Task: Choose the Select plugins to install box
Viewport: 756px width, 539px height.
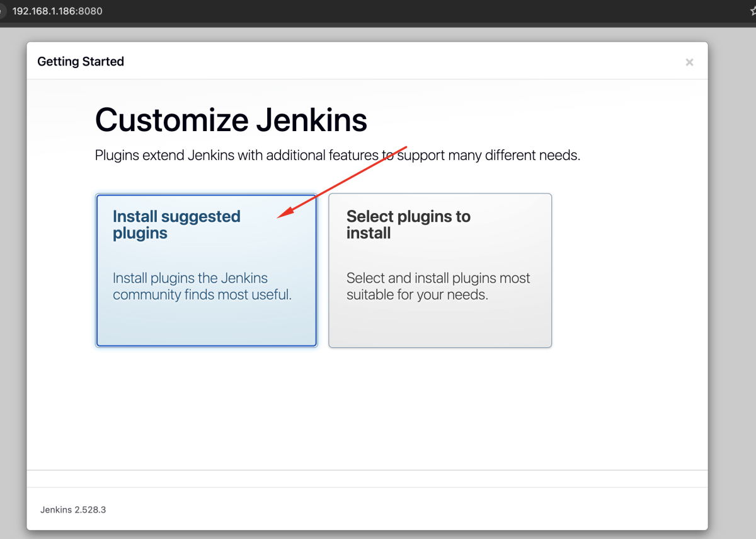Action: 440,270
